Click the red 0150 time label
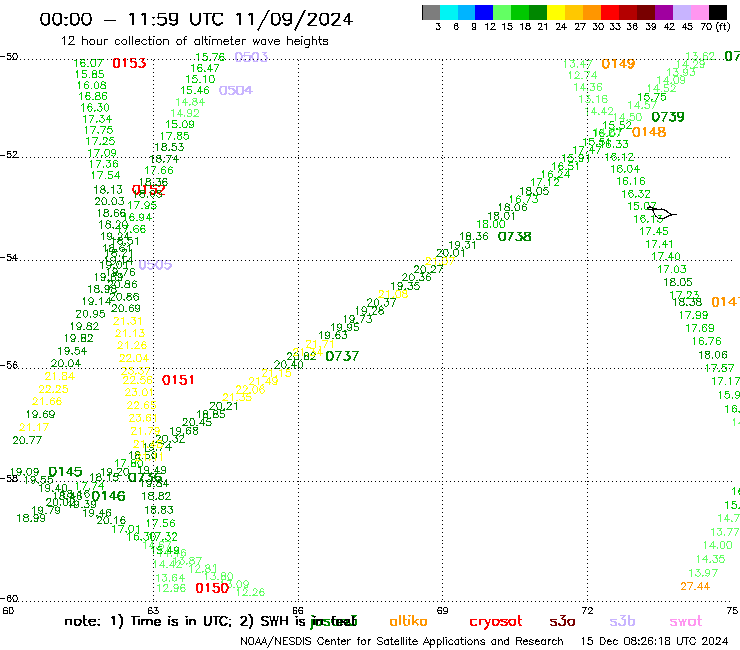Screen dimensions: 740x650 pyautogui.click(x=212, y=588)
